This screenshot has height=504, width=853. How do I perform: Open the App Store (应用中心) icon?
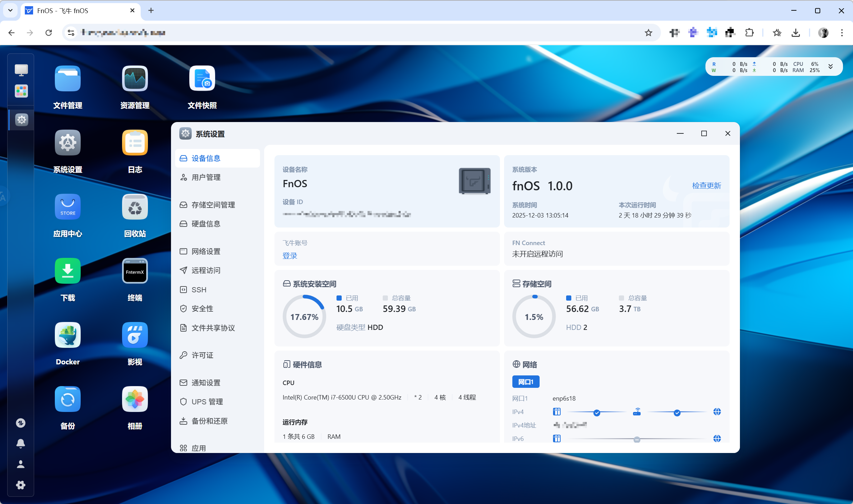68,207
